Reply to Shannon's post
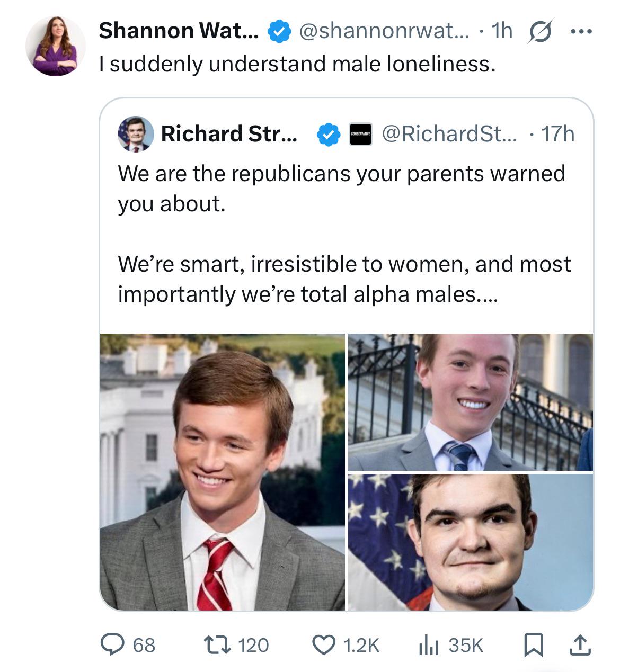The height and width of the screenshot is (672, 620). pos(113,645)
